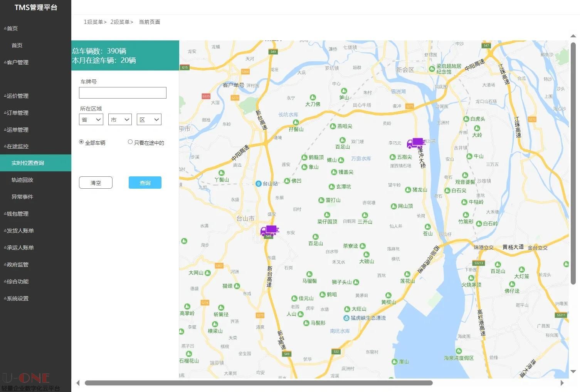Click the 清空 button
This screenshot has width=580, height=392.
[96, 183]
